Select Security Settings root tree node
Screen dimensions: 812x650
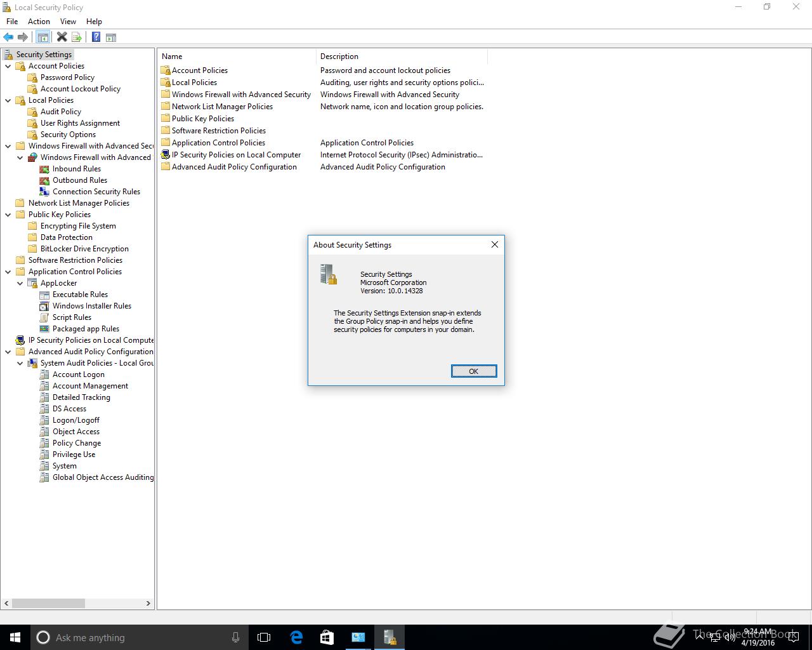[44, 55]
